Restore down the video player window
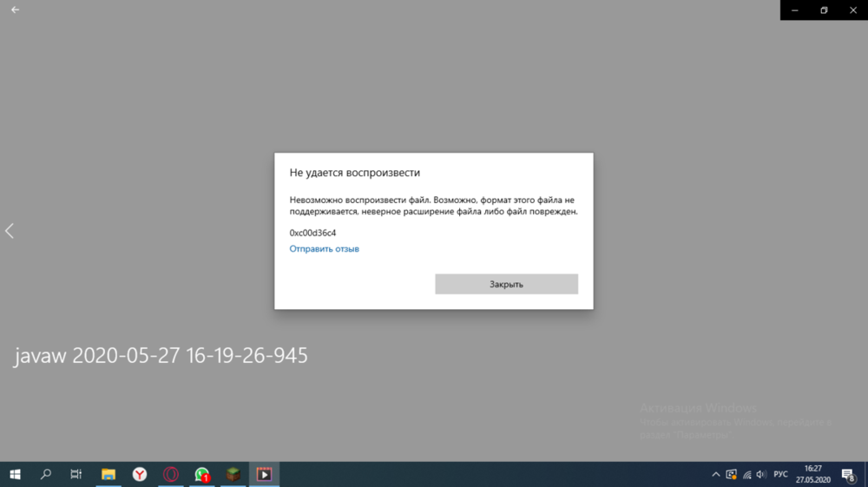The image size is (868, 487). pyautogui.click(x=824, y=10)
